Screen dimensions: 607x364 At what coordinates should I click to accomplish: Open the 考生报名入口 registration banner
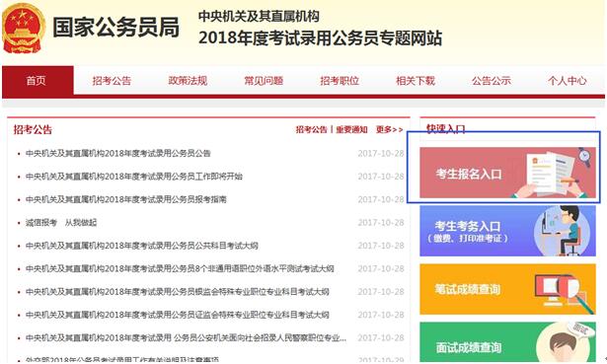507,173
